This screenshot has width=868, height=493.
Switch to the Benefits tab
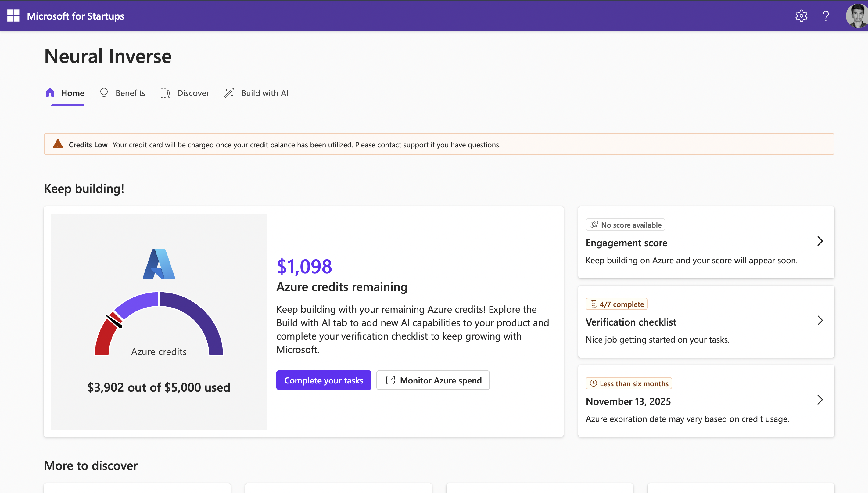pos(123,93)
